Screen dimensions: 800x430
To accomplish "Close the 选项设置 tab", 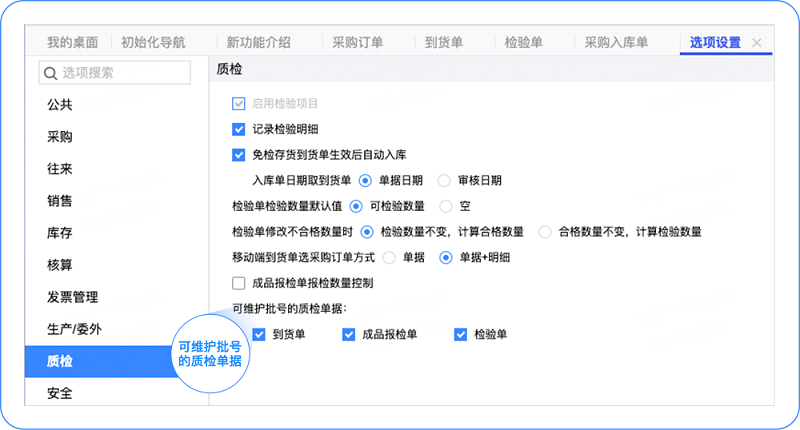I will click(757, 43).
